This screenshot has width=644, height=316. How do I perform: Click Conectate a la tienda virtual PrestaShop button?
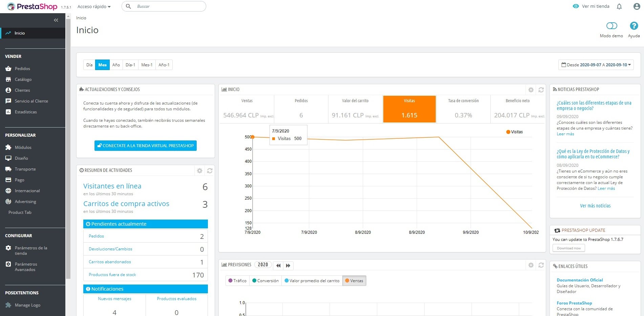pos(146,146)
